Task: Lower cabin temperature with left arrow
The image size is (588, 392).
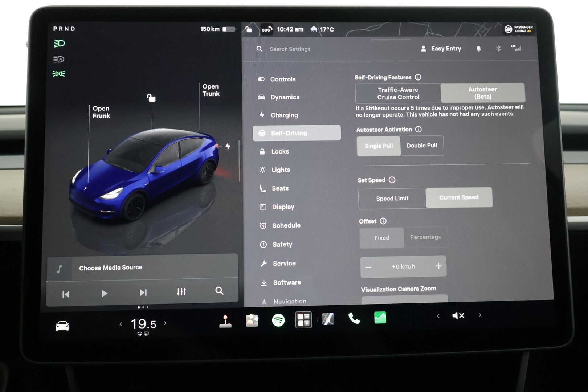Action: pos(121,324)
